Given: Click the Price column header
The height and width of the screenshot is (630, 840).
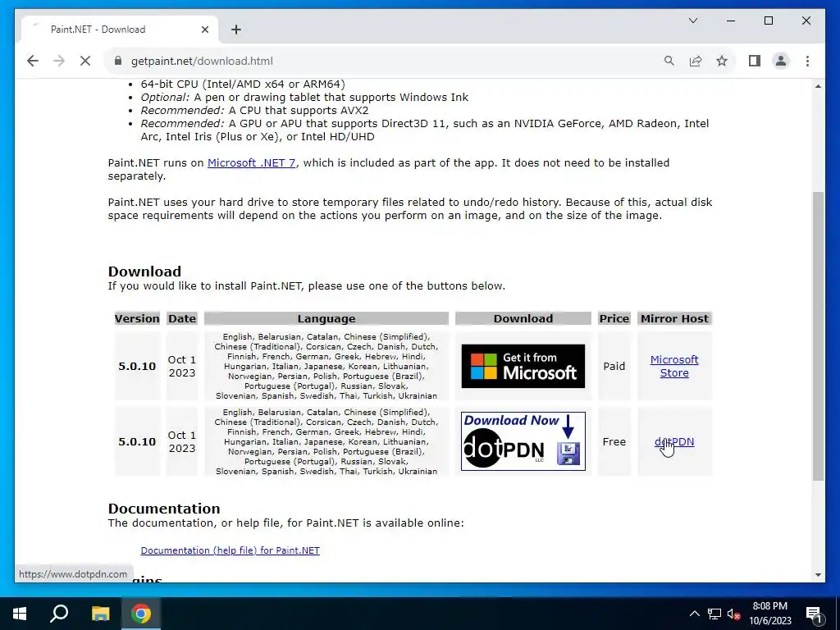Looking at the screenshot, I should [x=614, y=319].
